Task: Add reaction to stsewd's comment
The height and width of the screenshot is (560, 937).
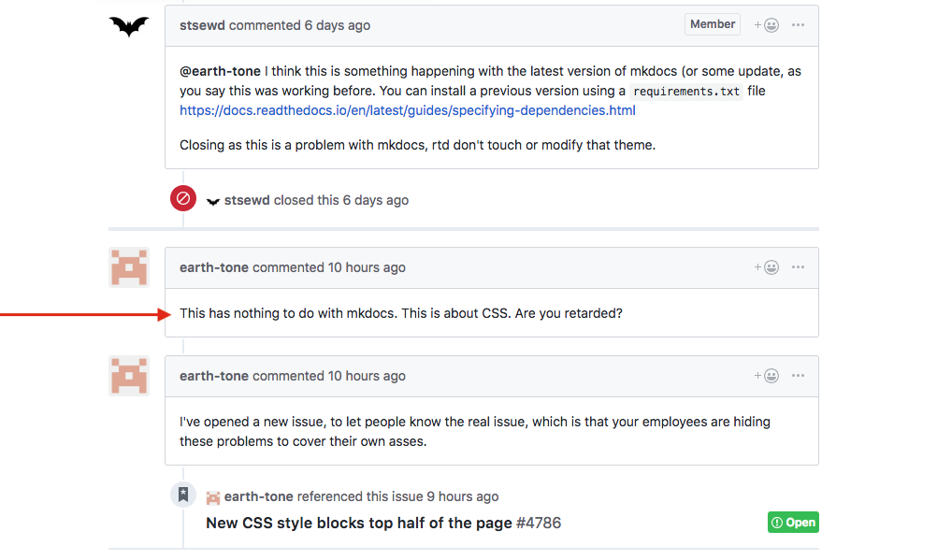Action: pos(767,25)
